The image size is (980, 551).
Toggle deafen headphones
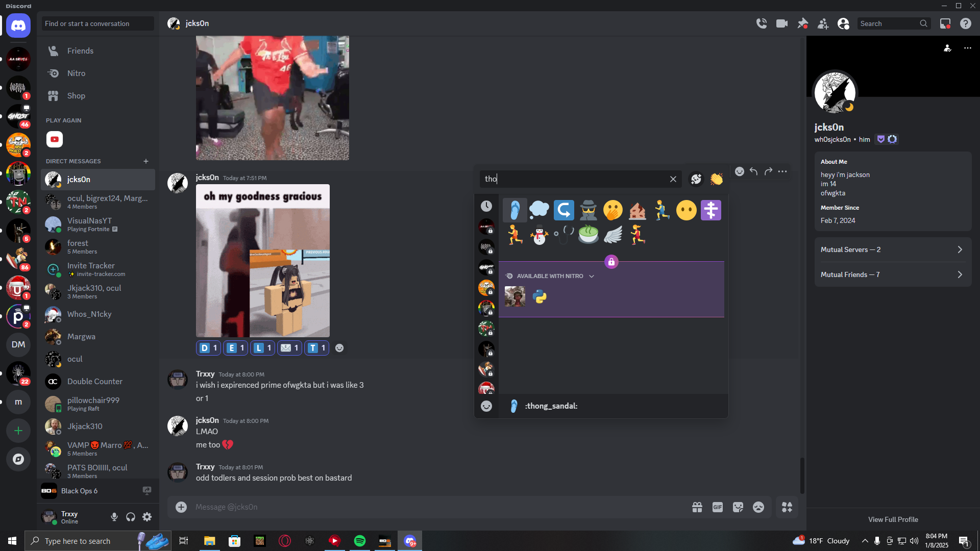131,517
